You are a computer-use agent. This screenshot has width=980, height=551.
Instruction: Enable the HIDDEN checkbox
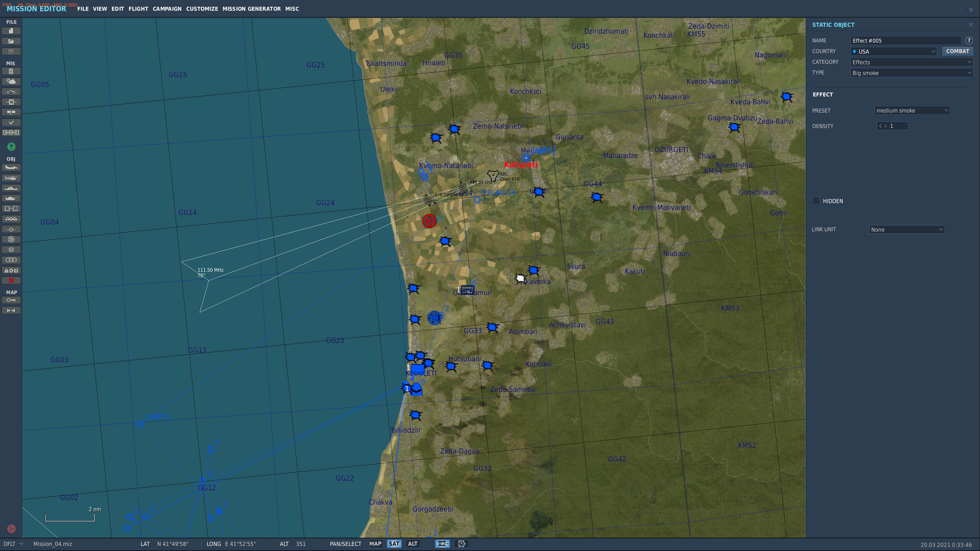[x=816, y=201]
